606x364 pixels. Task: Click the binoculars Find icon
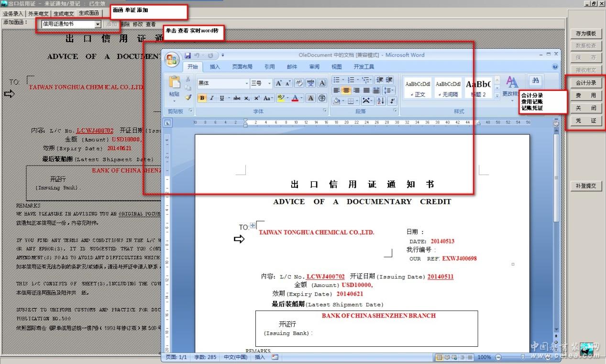click(x=535, y=80)
